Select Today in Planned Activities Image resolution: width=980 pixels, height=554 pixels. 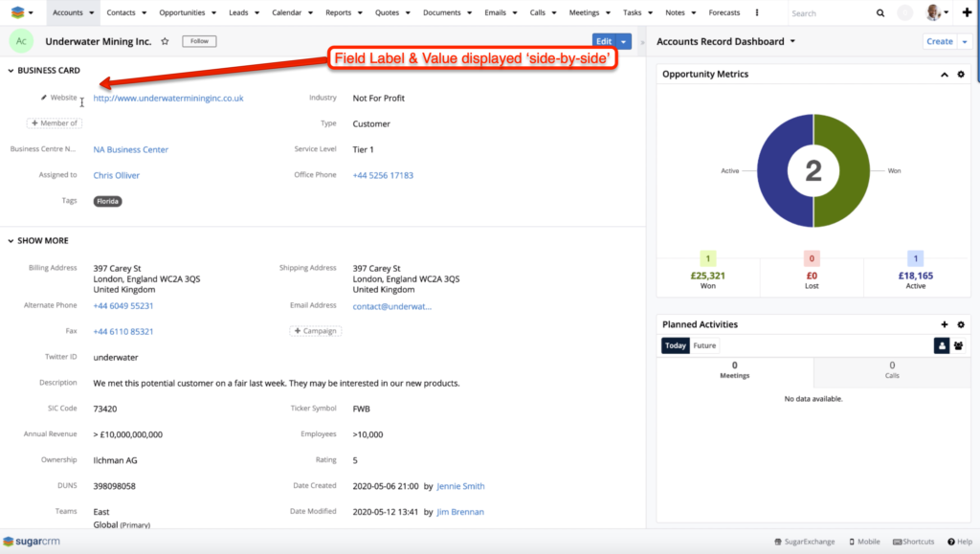tap(676, 345)
